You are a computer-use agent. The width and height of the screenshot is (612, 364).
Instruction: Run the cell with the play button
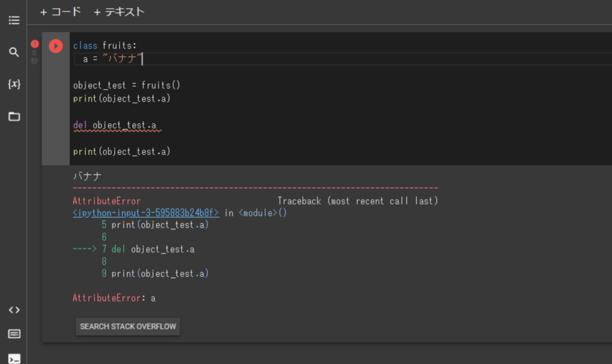56,46
